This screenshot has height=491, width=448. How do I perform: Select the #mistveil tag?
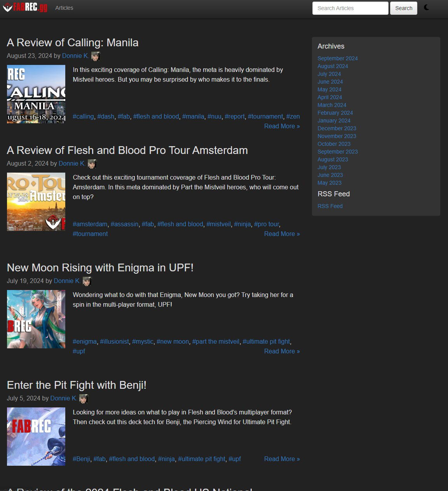pos(218,224)
